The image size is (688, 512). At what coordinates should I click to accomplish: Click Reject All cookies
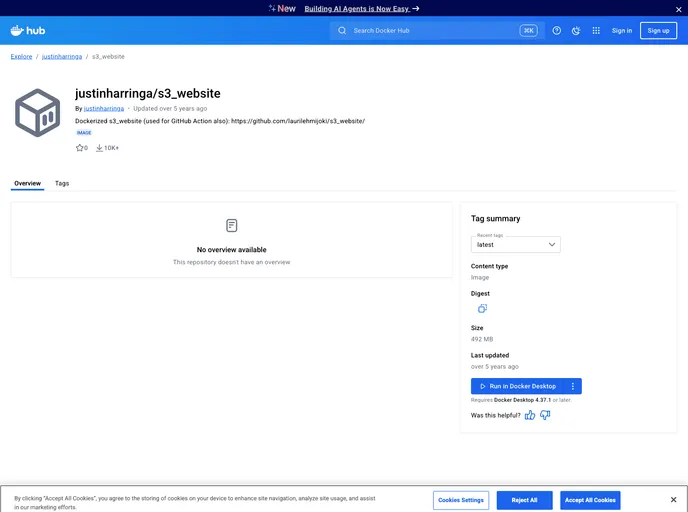[x=524, y=500]
